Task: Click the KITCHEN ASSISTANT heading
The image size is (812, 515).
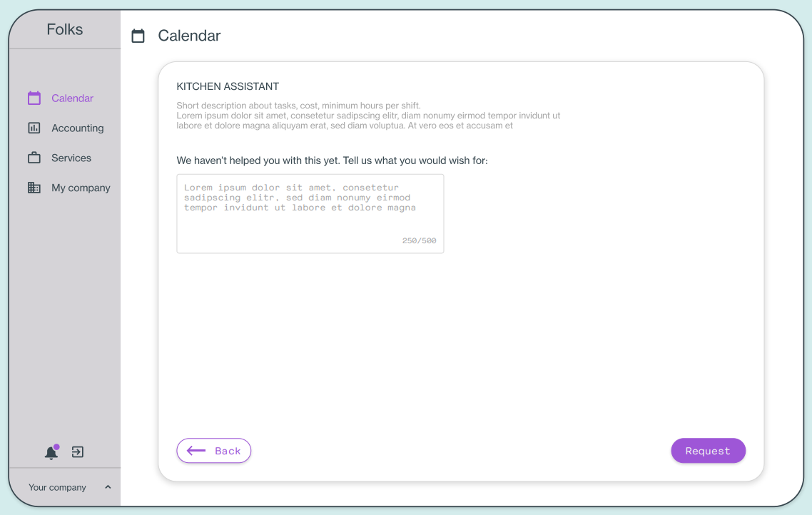Action: click(228, 86)
